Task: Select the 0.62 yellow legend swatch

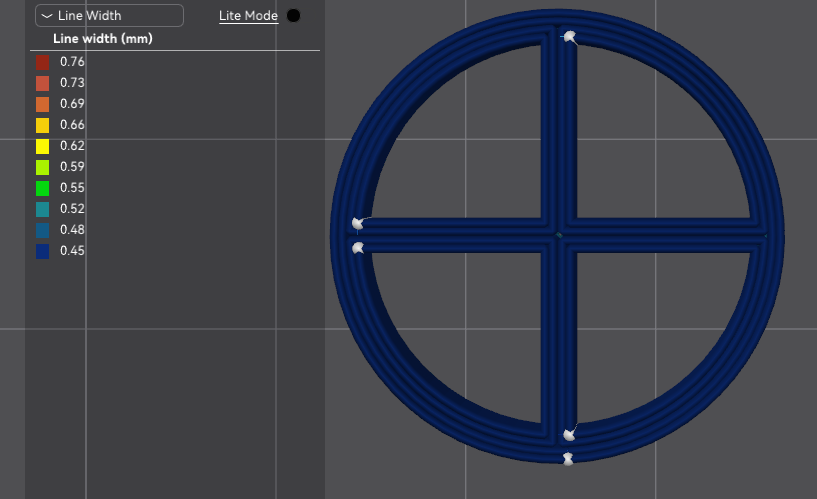Action: coord(42,146)
